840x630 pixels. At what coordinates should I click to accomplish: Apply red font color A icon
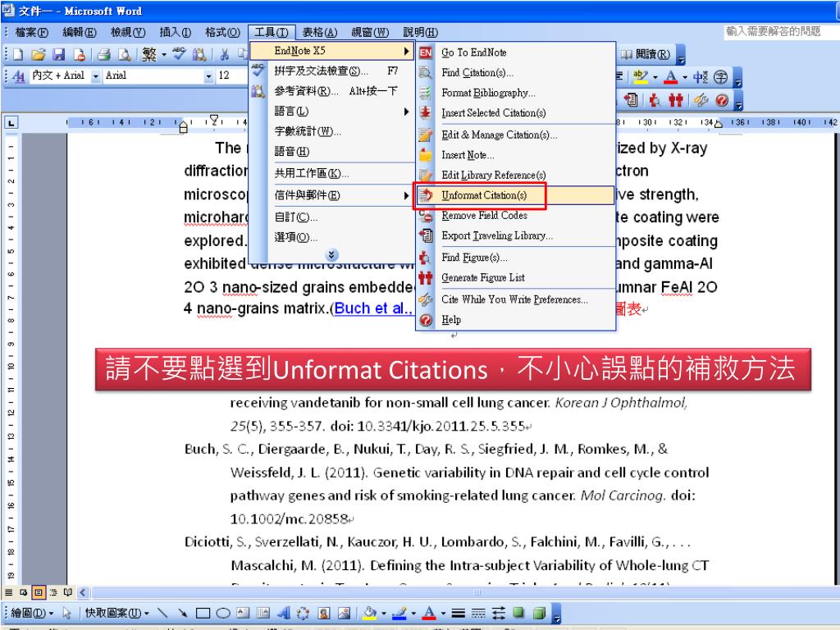[670, 76]
